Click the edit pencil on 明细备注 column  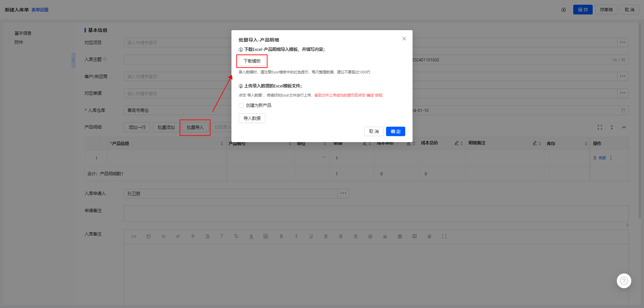535,143
